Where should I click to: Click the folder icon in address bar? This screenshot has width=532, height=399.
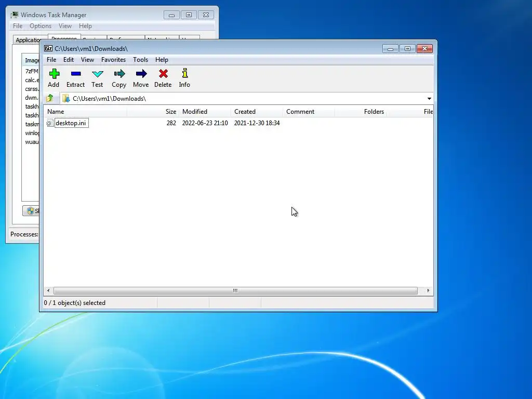[x=66, y=98]
